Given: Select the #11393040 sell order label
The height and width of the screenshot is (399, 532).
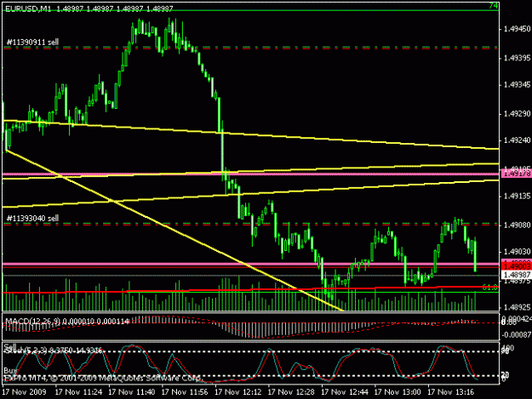Looking at the screenshot, I should pyautogui.click(x=32, y=218).
